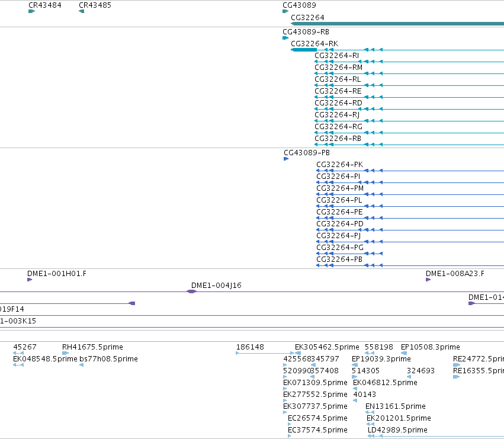504x439 pixels.
Task: Select the CG32264-PL protein label
Action: click(339, 200)
